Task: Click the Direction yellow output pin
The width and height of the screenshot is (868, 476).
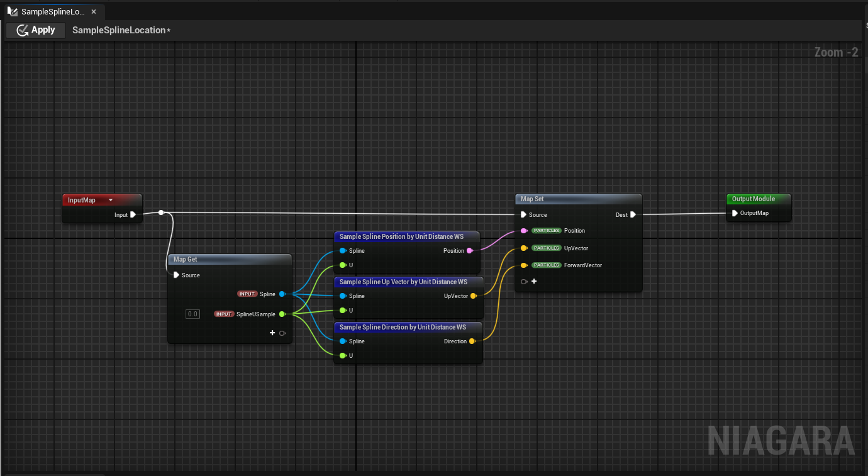Action: tap(472, 341)
